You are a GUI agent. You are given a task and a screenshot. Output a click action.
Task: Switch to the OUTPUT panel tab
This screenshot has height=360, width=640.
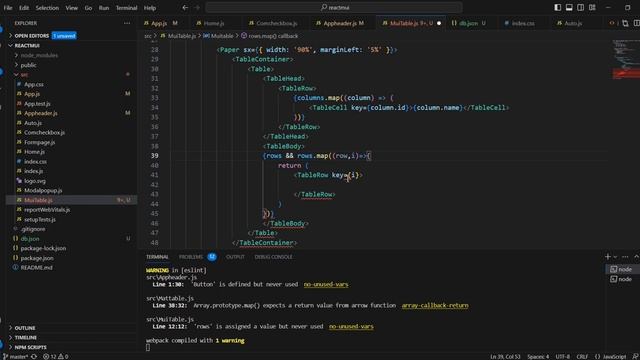coord(235,257)
